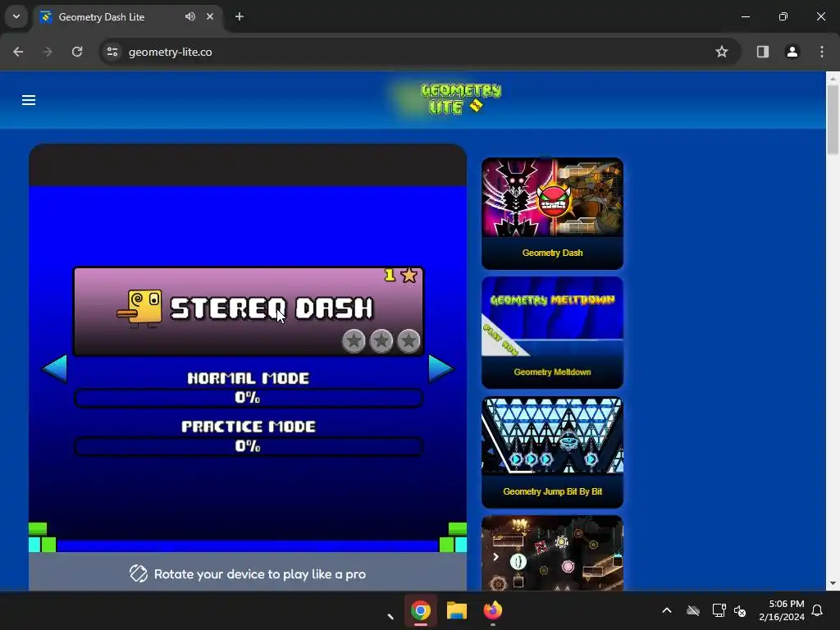Open the notifications bell

point(817,610)
